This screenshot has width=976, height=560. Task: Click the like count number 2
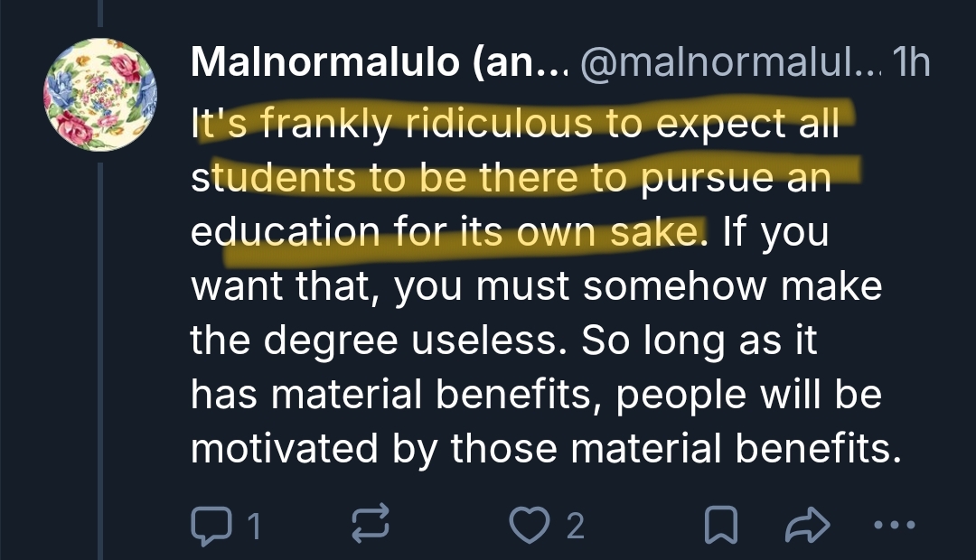tap(575, 526)
